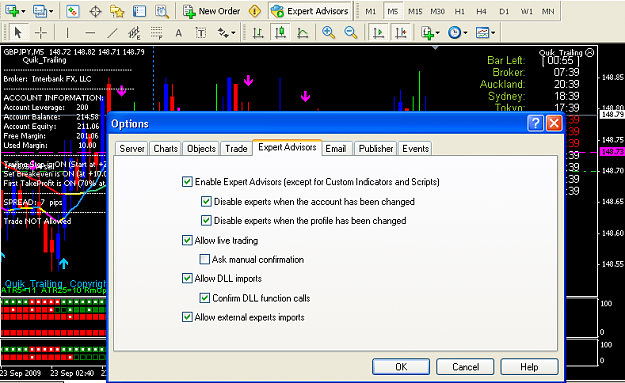Select the Text Label tool

click(201, 33)
